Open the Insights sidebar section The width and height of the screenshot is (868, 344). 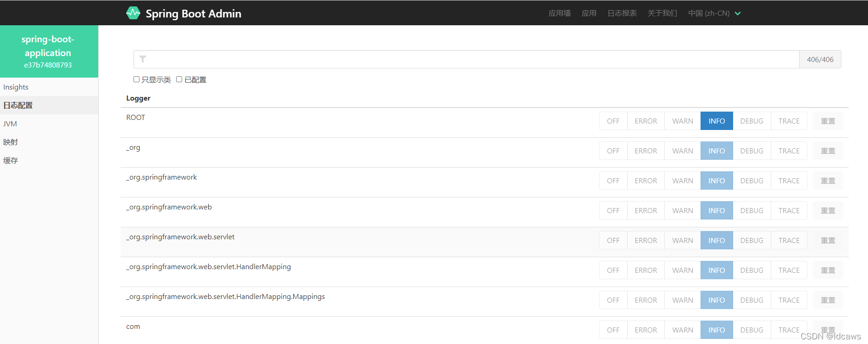[x=49, y=87]
